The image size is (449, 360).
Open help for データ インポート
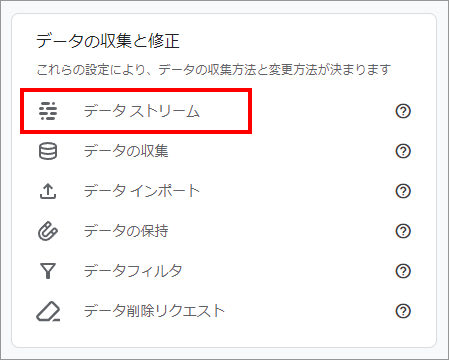403,191
